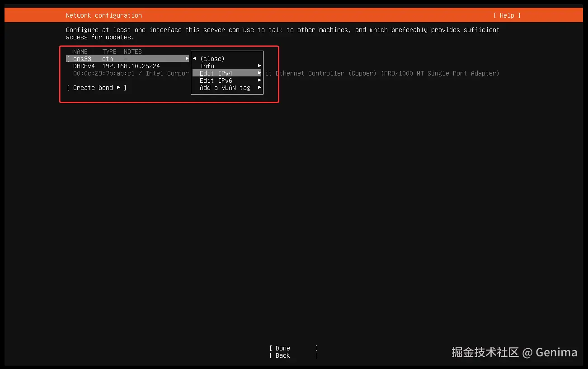Click the NAME column header

pos(80,52)
